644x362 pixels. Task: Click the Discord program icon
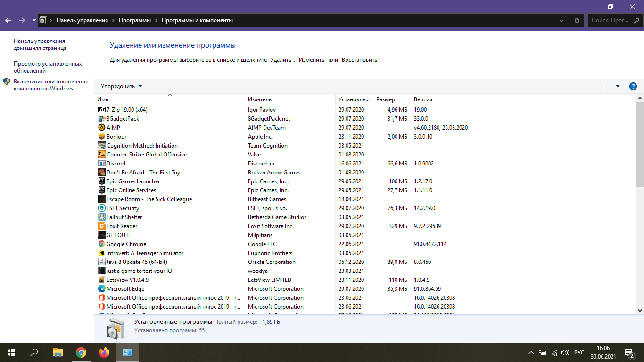101,163
